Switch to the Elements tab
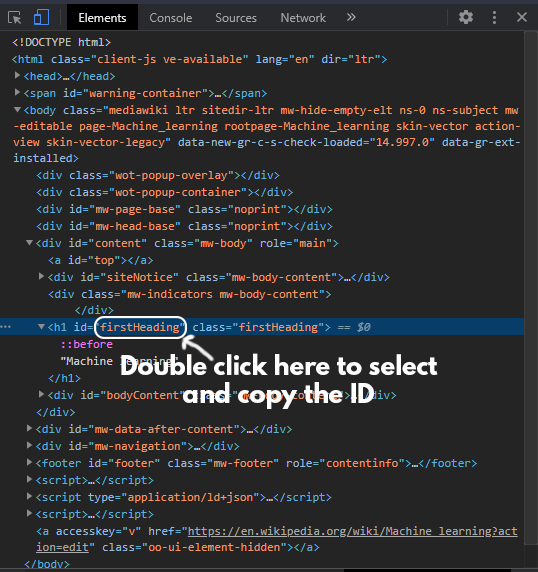Image resolution: width=538 pixels, height=572 pixels. click(102, 18)
